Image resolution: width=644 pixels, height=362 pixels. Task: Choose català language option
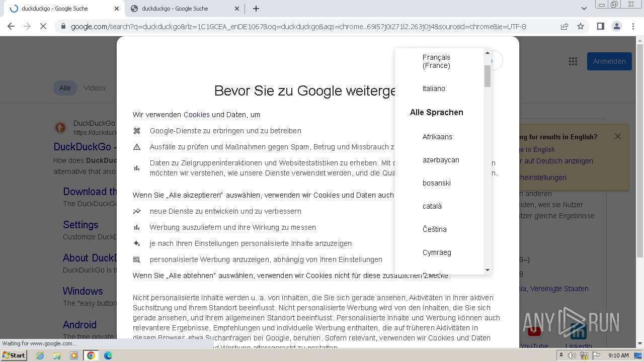click(439, 206)
